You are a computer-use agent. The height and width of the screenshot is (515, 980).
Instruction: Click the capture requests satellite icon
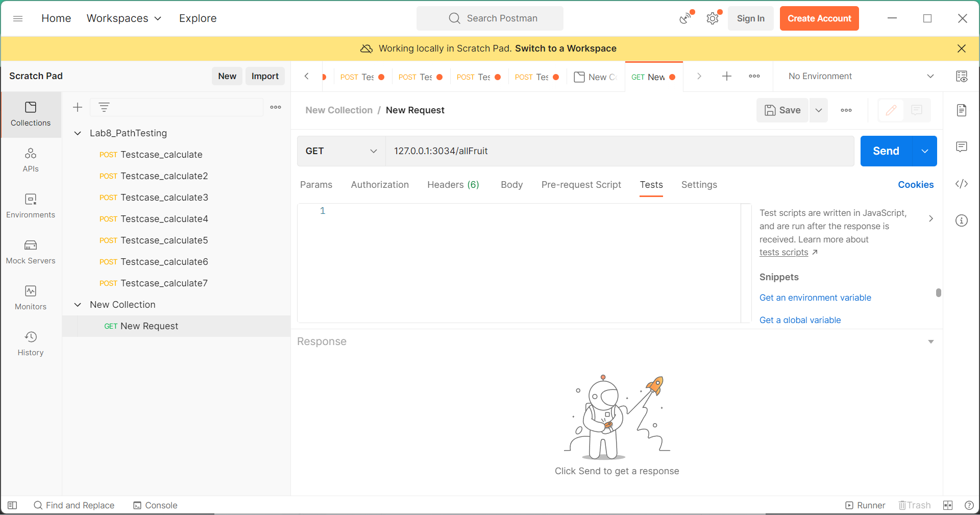685,19
